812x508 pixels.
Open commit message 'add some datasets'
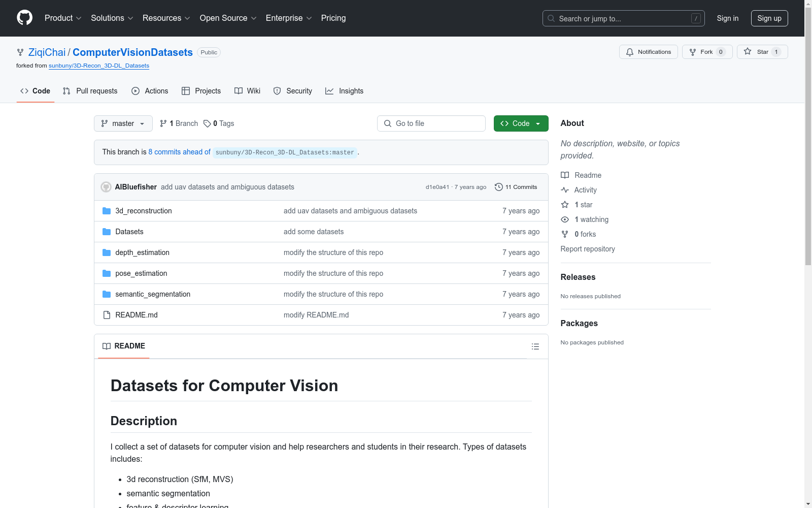(x=314, y=232)
